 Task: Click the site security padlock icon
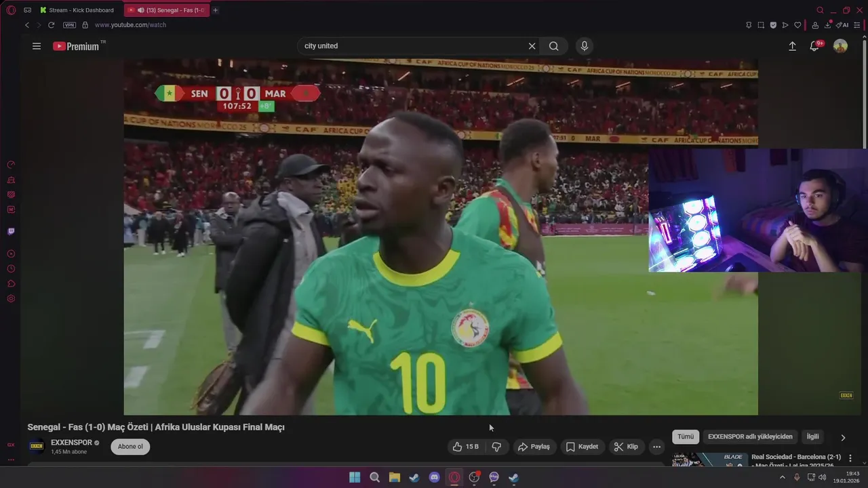click(x=85, y=25)
